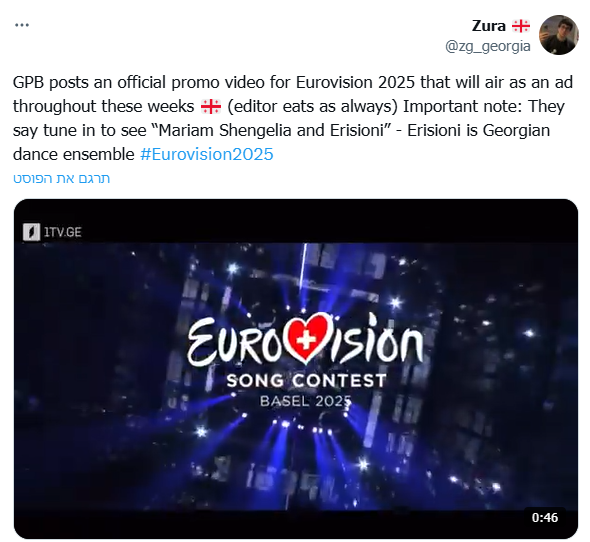The image size is (590, 542).
Task: Click the 1TV.GE watermark text
Action: tap(62, 232)
